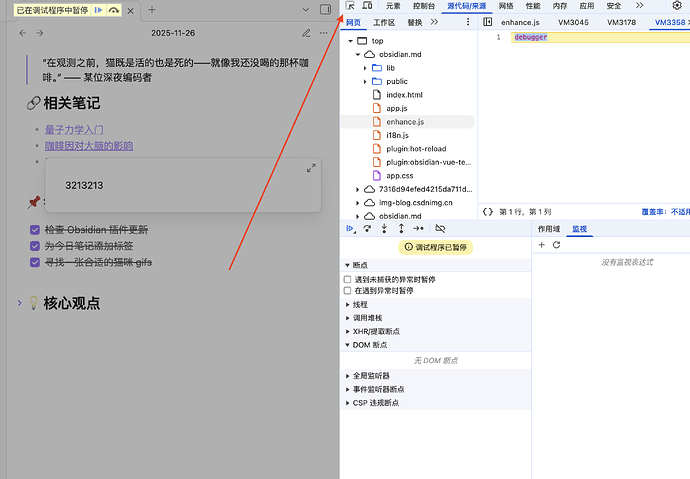Pretty print code with braces icon
The height and width of the screenshot is (479, 690).
click(488, 212)
